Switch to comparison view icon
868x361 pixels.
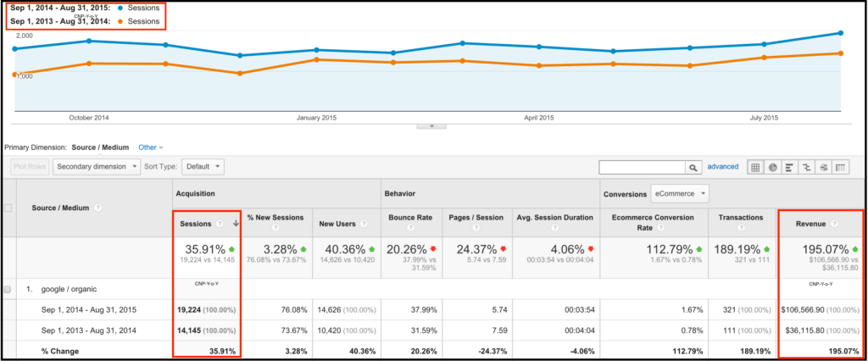tap(806, 167)
